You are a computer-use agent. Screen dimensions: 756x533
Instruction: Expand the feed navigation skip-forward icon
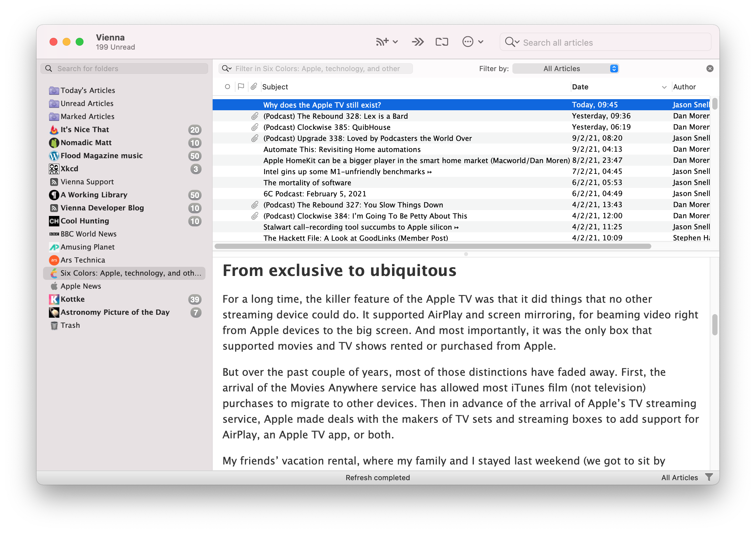[x=417, y=42]
